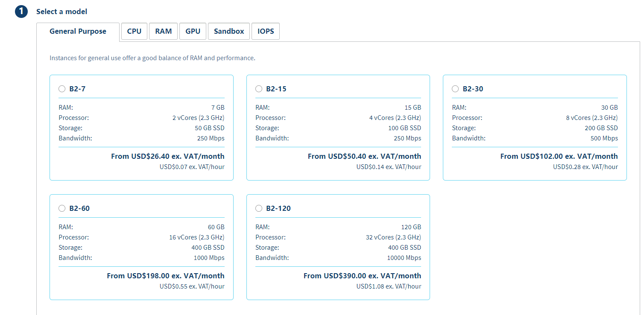The image size is (644, 315).
Task: Select the B2-15 radio button
Action: (259, 89)
